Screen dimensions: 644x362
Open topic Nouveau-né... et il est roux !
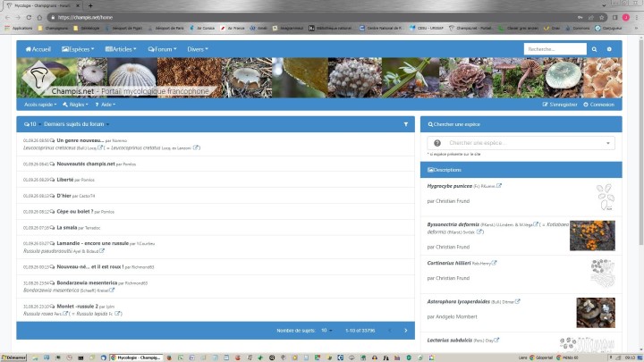[90, 266]
